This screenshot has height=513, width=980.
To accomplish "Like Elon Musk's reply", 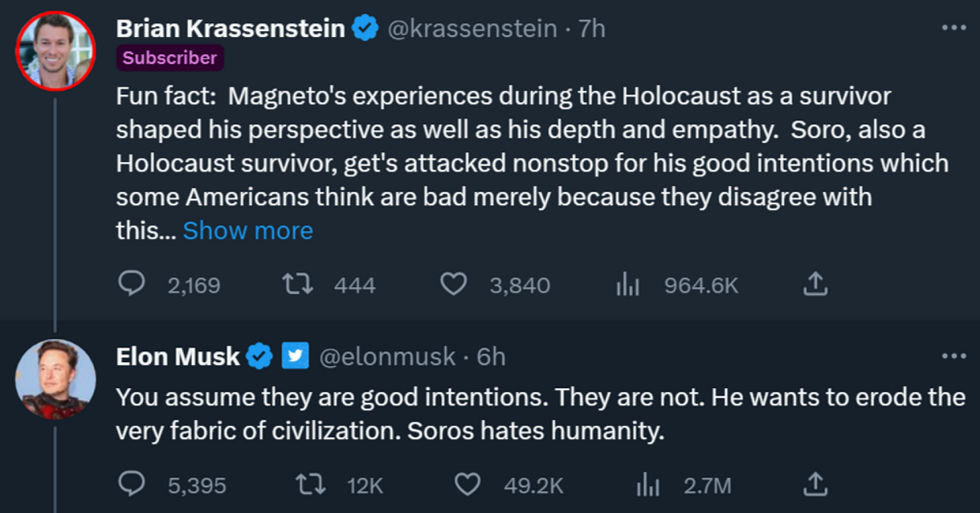I will point(467,485).
